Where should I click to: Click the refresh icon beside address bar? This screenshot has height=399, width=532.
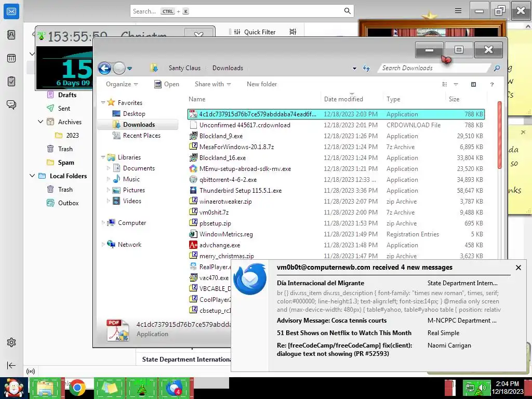tap(366, 68)
